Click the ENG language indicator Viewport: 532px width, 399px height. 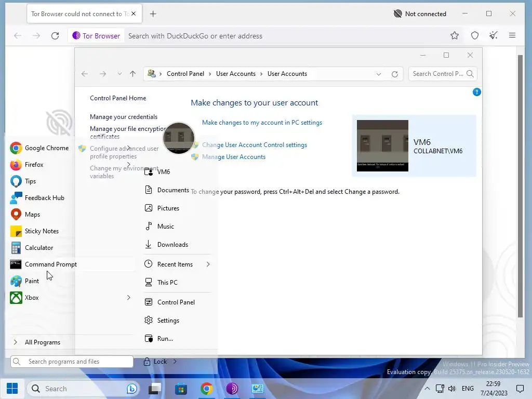click(468, 389)
